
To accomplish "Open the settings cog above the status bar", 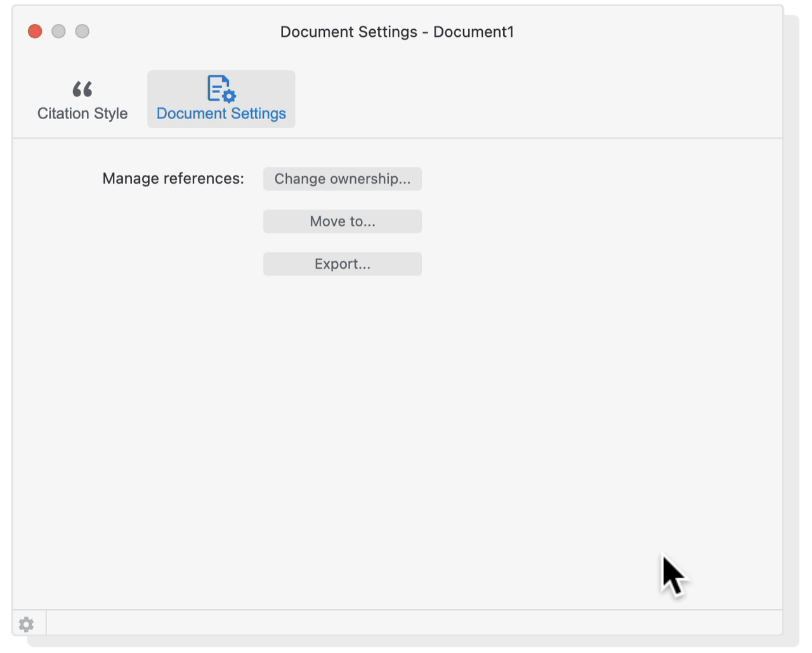I will pyautogui.click(x=26, y=624).
